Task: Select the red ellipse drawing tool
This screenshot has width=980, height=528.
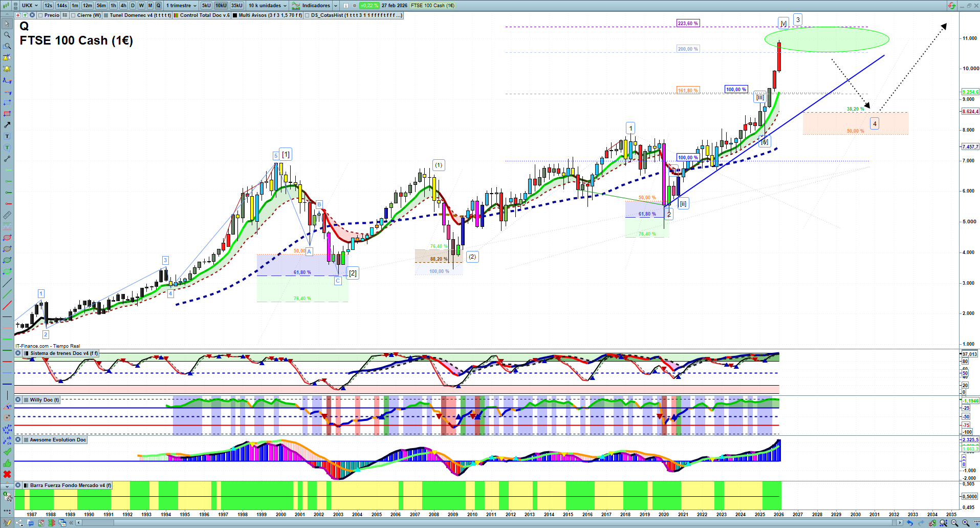Action: [x=7, y=238]
